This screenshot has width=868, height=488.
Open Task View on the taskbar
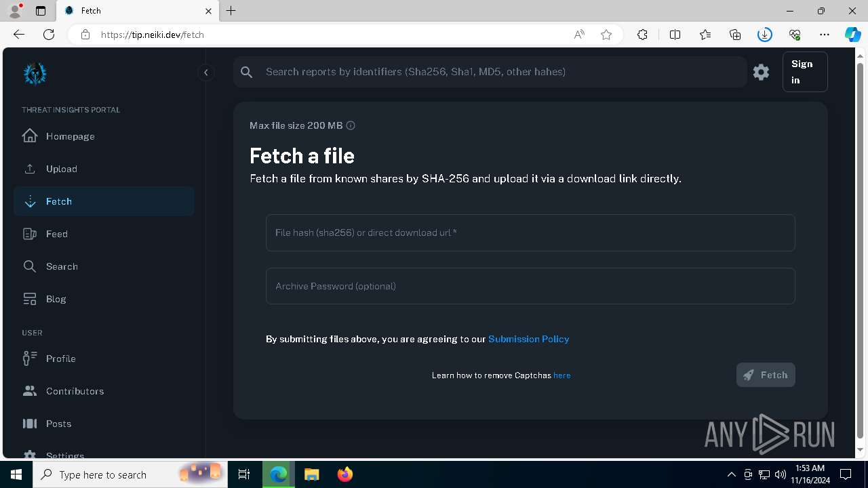tap(244, 474)
